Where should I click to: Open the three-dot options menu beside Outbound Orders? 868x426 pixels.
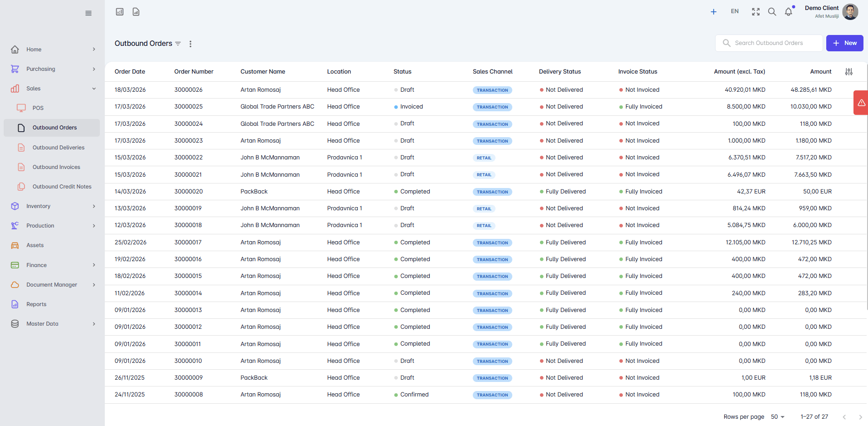(191, 44)
